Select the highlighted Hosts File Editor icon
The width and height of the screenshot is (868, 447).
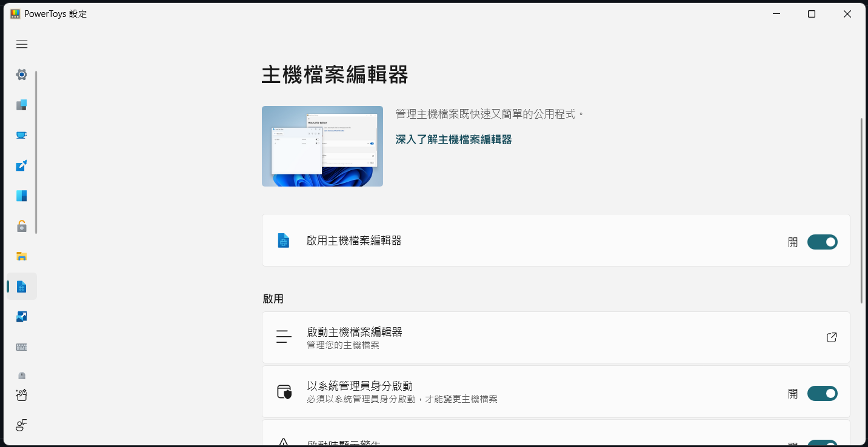tap(21, 286)
